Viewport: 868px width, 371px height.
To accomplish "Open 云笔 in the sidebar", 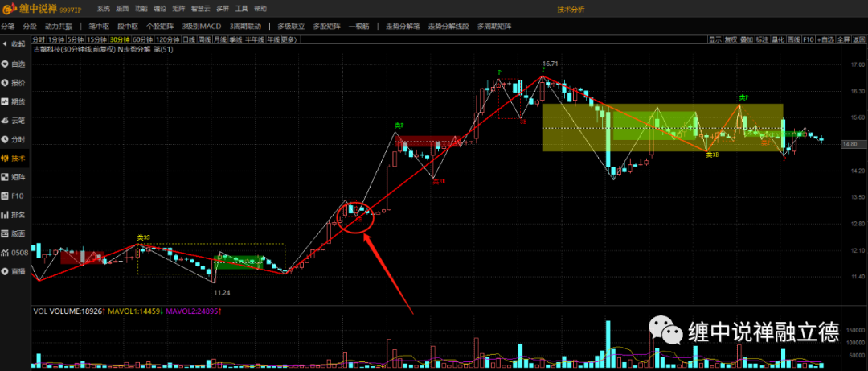I will (14, 121).
